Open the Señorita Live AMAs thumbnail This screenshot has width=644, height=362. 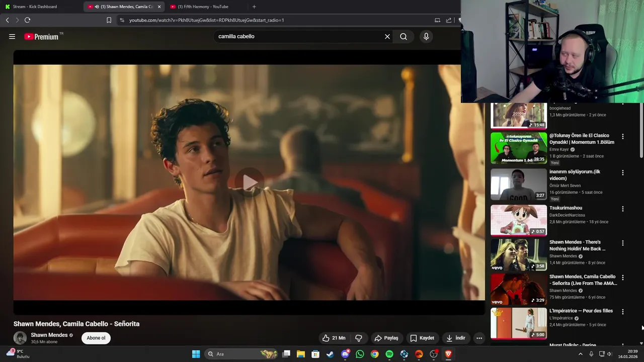[x=519, y=289]
